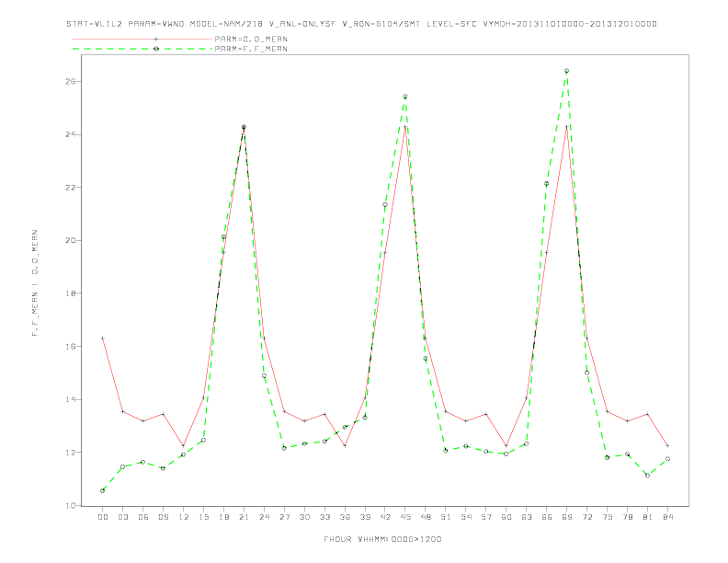
Task: Click the y-axis tick label 24
Action: click(71, 134)
